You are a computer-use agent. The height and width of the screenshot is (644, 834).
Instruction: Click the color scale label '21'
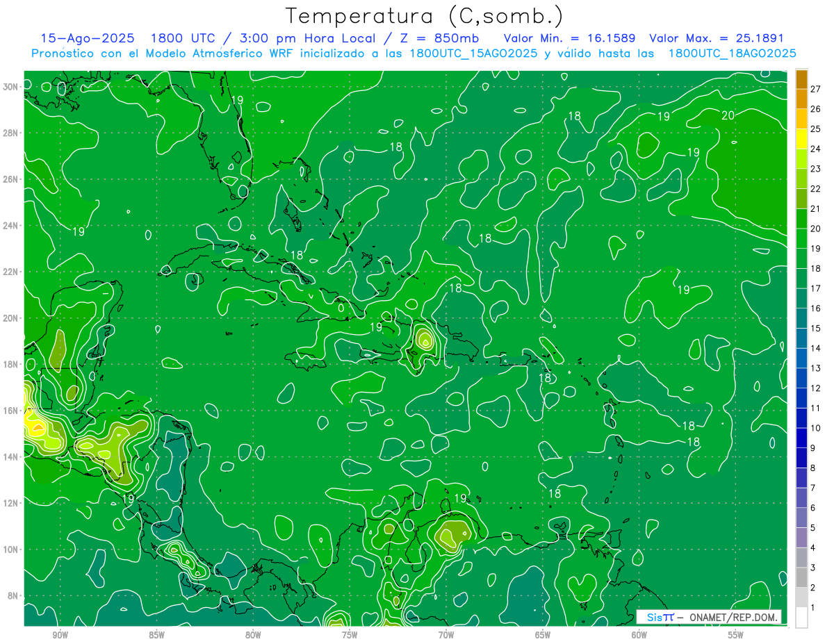point(816,208)
